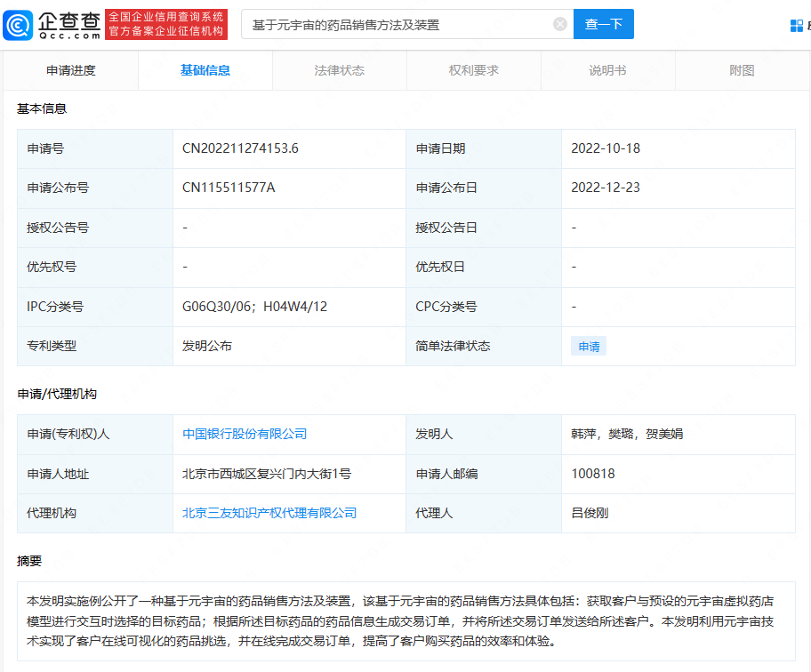Clear the search box text
Screen dimensions: 811x672
[x=560, y=25]
